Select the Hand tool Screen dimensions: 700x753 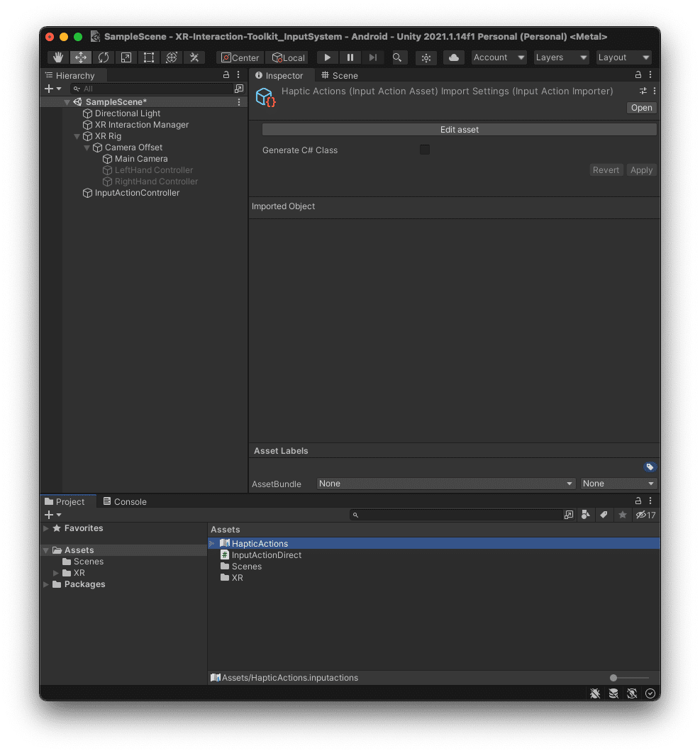[x=58, y=57]
